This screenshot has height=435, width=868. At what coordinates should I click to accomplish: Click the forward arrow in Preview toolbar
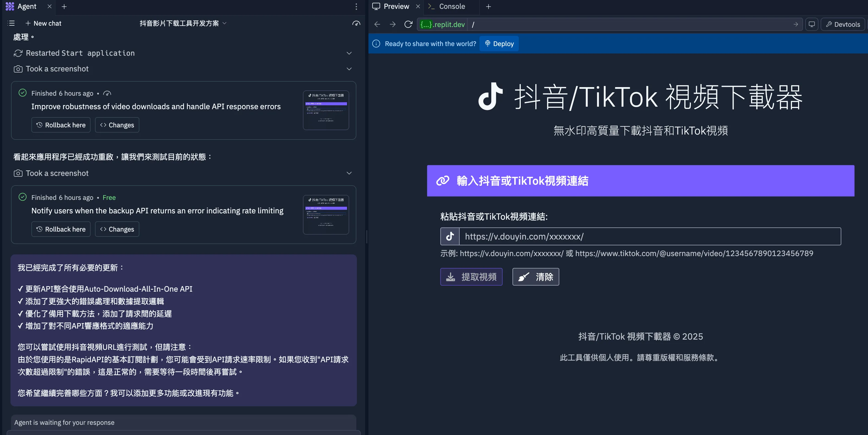click(392, 24)
